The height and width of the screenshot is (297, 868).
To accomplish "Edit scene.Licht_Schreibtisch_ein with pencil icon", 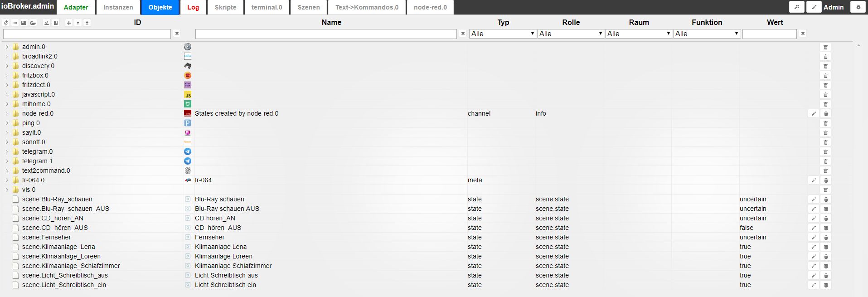I will point(814,285).
